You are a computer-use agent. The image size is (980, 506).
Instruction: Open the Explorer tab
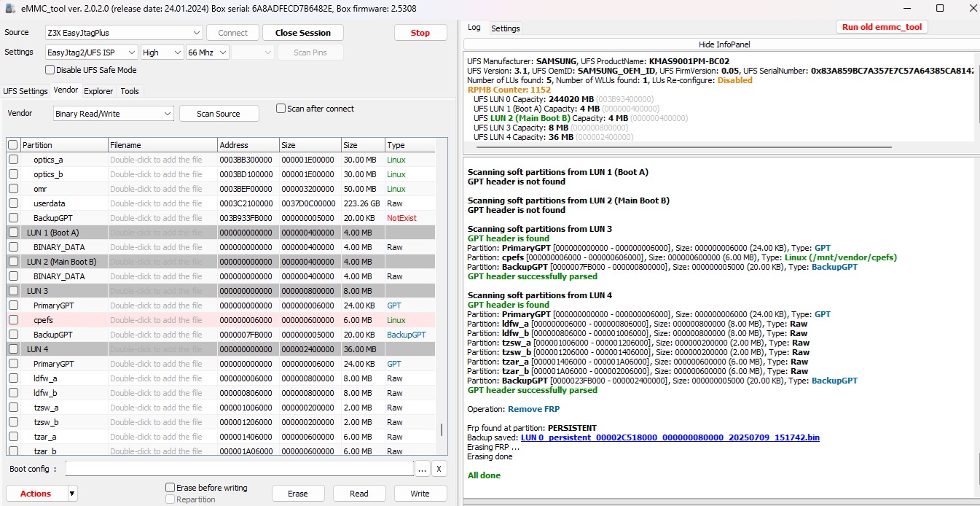[98, 91]
